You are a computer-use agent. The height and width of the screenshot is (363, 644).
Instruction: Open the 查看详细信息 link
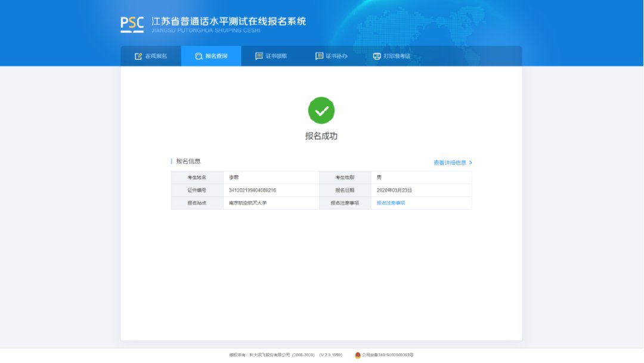(x=450, y=163)
